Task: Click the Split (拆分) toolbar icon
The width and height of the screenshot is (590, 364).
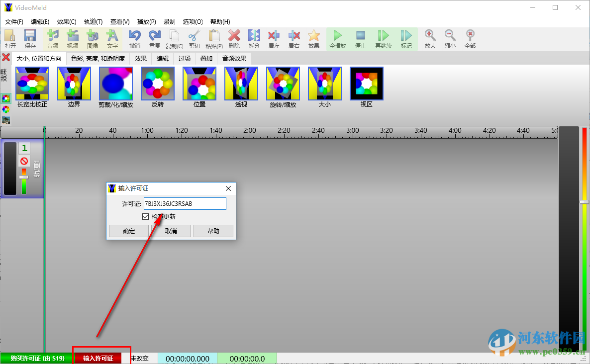Action: 254,39
